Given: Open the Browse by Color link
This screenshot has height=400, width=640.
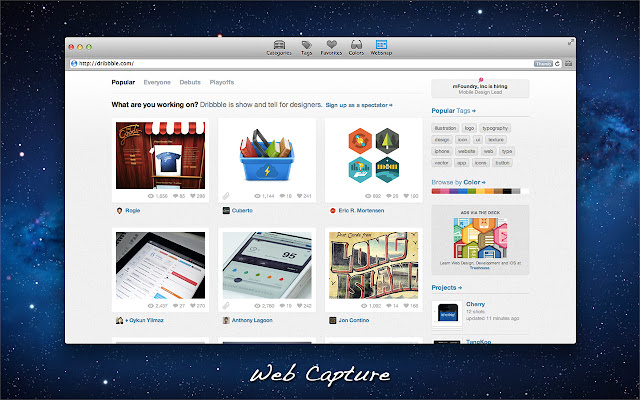Looking at the screenshot, I should (x=458, y=182).
